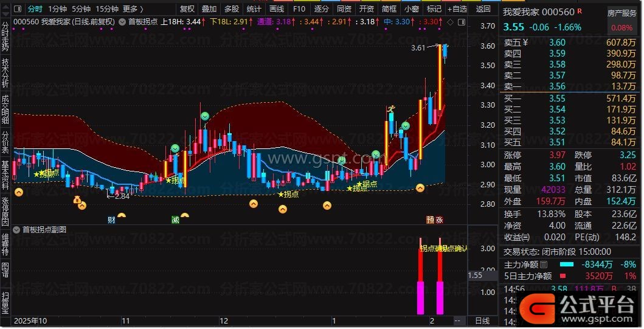Click the detail icon beside 主力净额
644x329 pixels.
click(544, 265)
